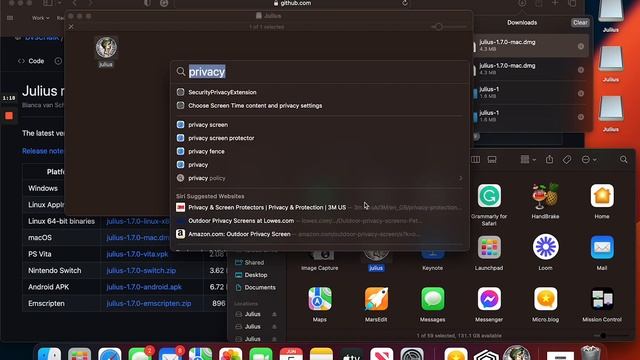Open Safari Work tab group dropdown

pyautogui.click(x=40, y=18)
